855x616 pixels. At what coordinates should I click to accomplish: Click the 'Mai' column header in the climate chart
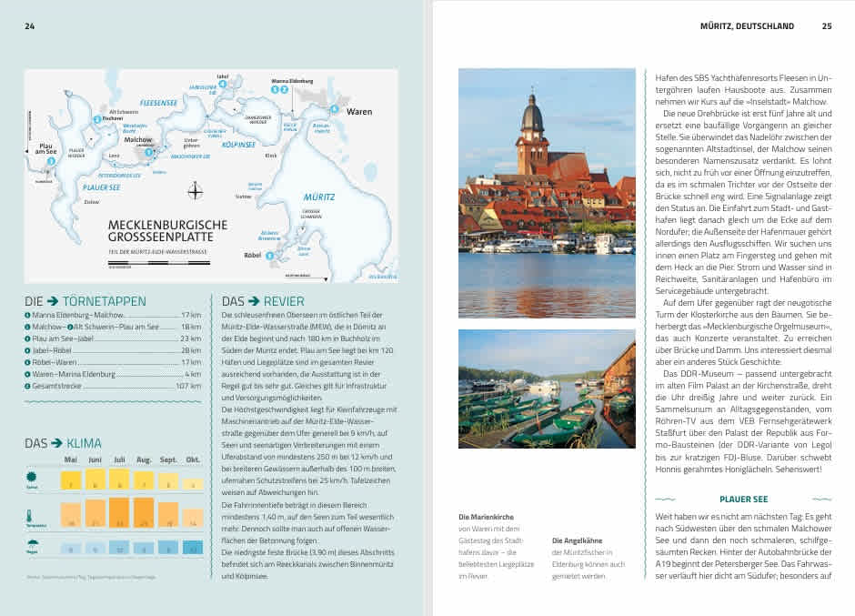click(x=70, y=460)
